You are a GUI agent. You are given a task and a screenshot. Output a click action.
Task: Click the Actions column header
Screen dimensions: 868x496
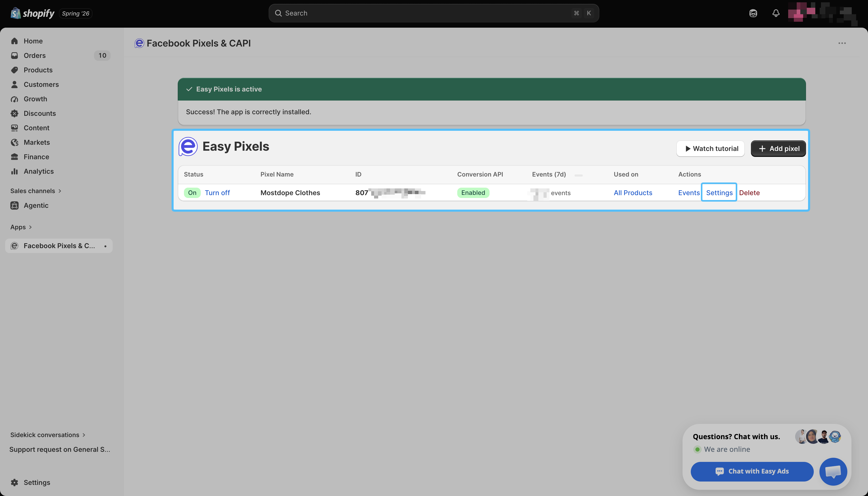point(690,174)
